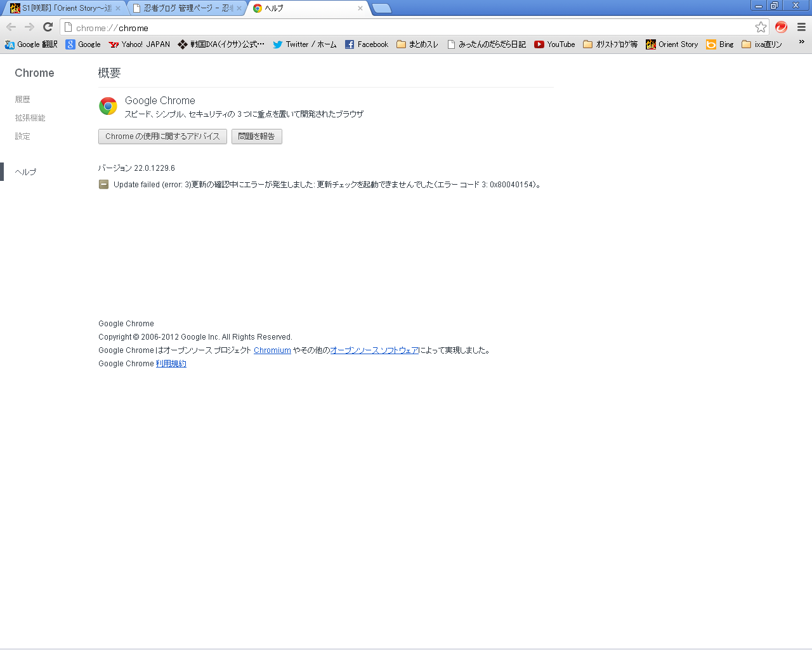The image size is (812, 650).
Task: Click the Copyright 2006-2012 Google Inc. line
Action: [195, 337]
